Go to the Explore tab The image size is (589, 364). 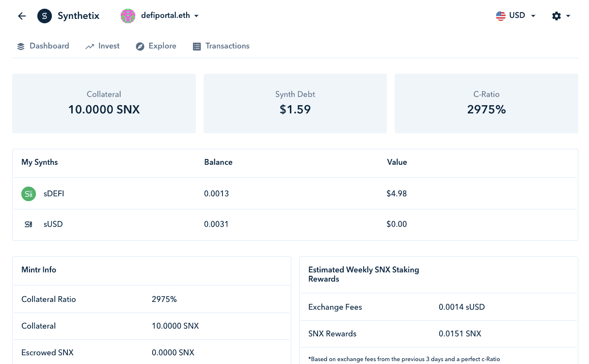point(156,46)
